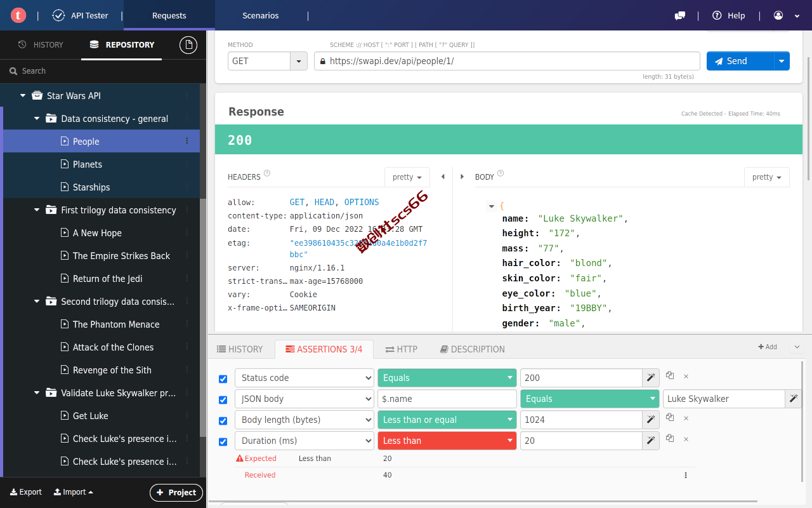Viewport: 812px width, 508px height.
Task: Switch to the HISTORY sidebar tab
Action: [41, 44]
